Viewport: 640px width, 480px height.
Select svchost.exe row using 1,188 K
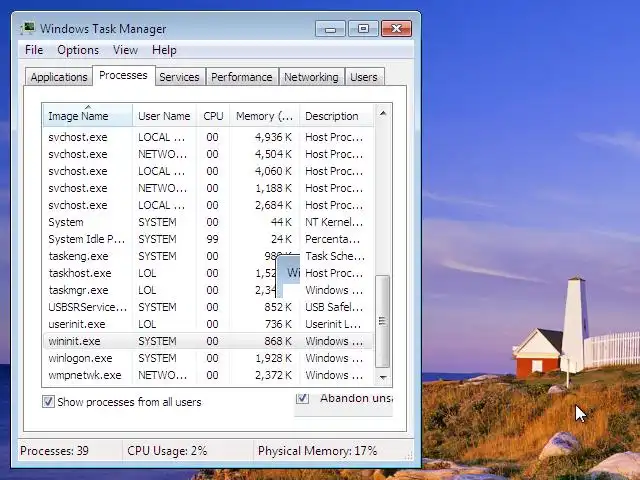208,188
